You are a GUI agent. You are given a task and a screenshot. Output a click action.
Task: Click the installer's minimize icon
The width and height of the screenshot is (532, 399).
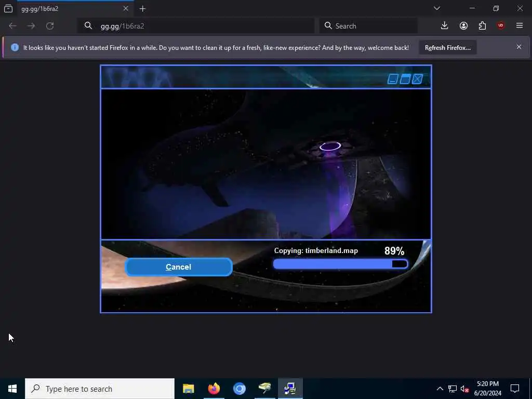coord(393,79)
